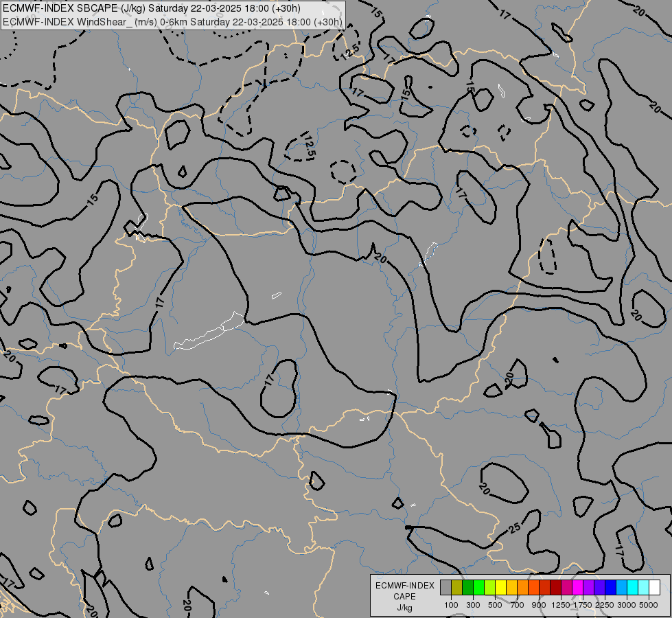Click the '25' wind shear contour label
Viewport: 672px width, 618px height.
(514, 528)
